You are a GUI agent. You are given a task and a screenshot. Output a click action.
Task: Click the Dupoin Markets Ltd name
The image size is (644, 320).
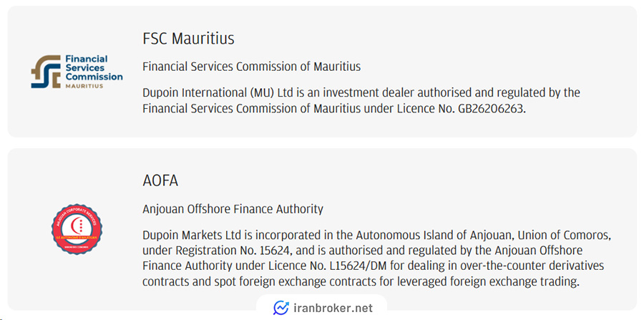(x=191, y=236)
